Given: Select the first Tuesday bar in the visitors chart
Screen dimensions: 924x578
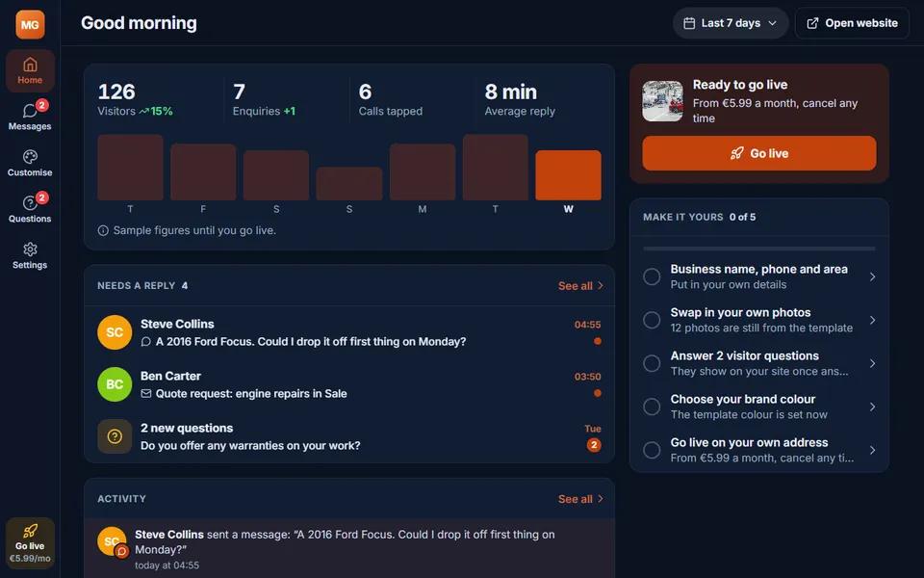Looking at the screenshot, I should [130, 168].
